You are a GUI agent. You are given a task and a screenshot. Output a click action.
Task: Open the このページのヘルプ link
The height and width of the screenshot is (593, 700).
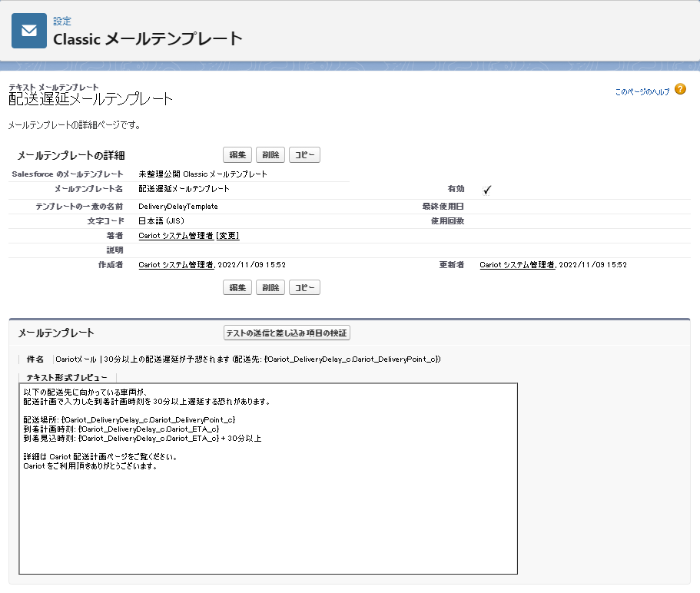pyautogui.click(x=642, y=92)
